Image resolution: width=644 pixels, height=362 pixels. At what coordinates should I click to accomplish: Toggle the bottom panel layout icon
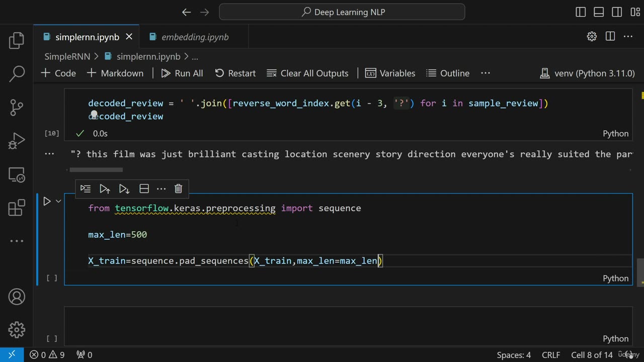pyautogui.click(x=599, y=12)
